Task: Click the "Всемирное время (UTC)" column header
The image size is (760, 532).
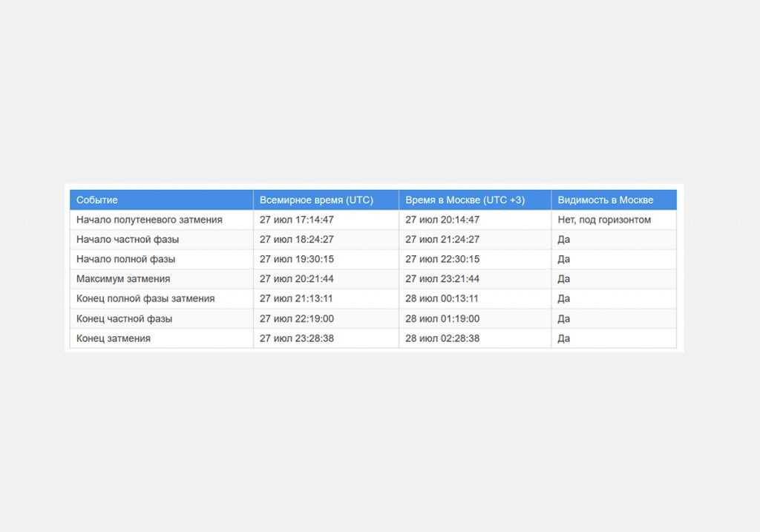Action: coord(316,200)
